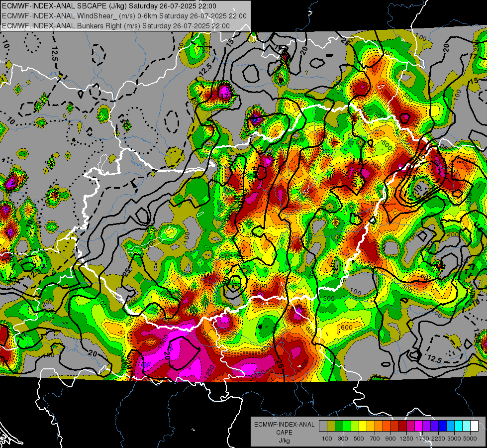
Task: Select the orange swatch right of 700
Action: (x=379, y=426)
